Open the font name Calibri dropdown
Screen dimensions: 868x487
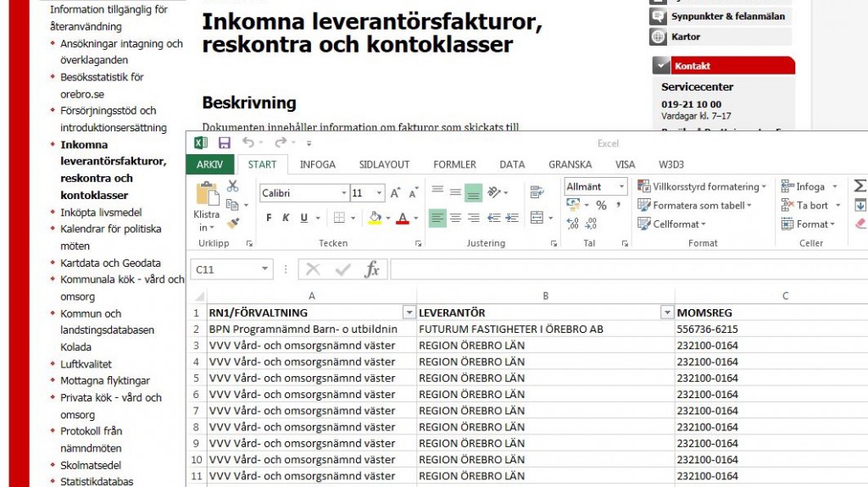(344, 192)
